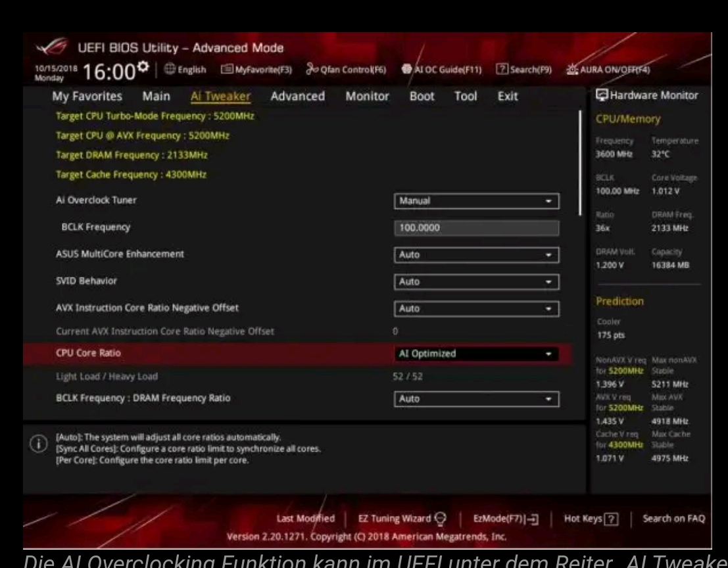Click the AI OC Guide icon

pos(406,69)
